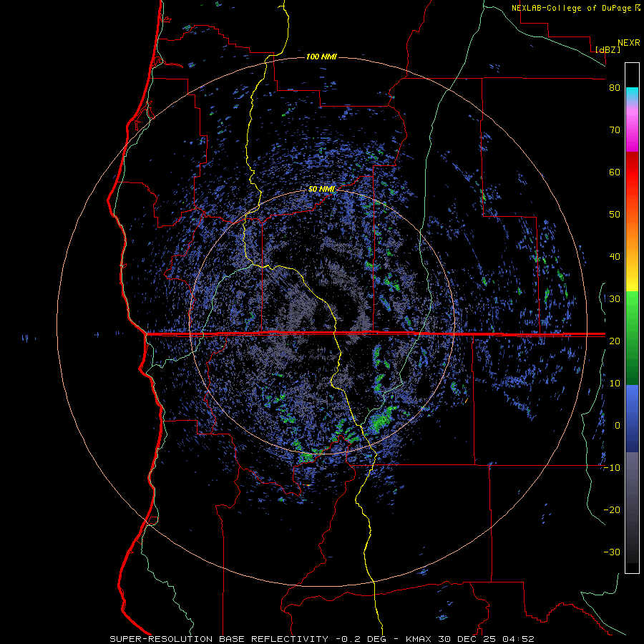Click the 20 value on the dBZ scale
Viewport: 644px width, 644px height.
(615, 341)
